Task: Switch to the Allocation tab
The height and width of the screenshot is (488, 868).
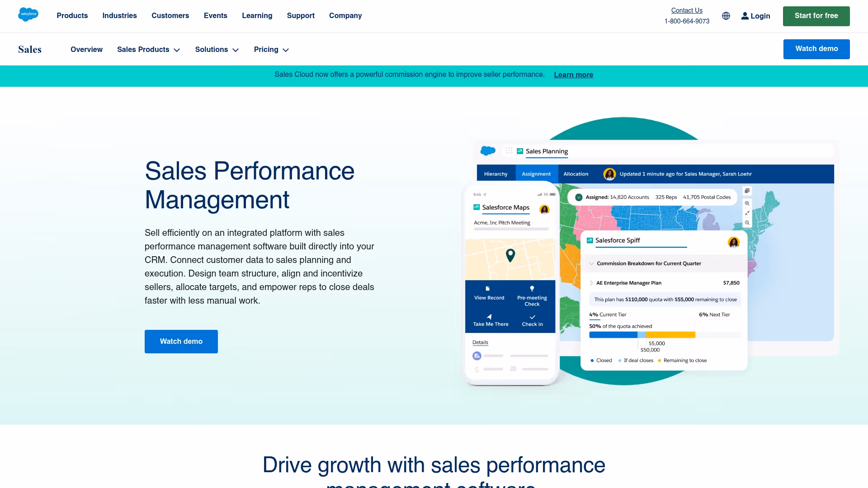Action: click(576, 174)
